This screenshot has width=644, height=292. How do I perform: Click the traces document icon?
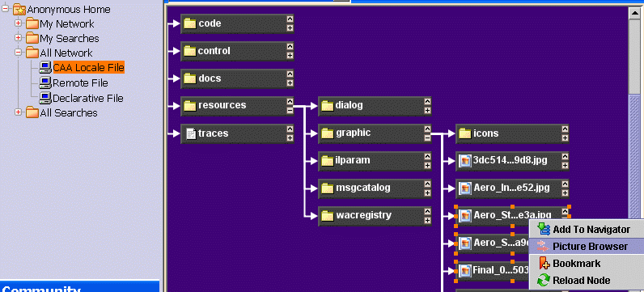[x=191, y=133]
